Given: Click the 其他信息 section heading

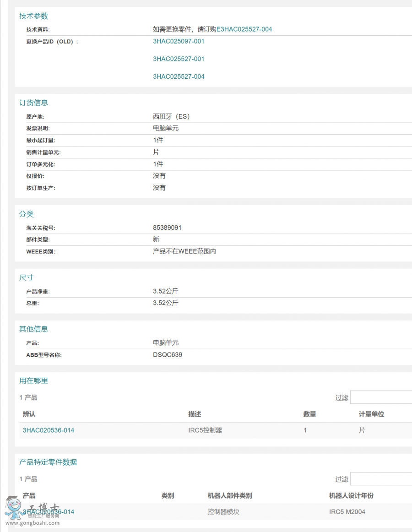Looking at the screenshot, I should (x=33, y=329).
